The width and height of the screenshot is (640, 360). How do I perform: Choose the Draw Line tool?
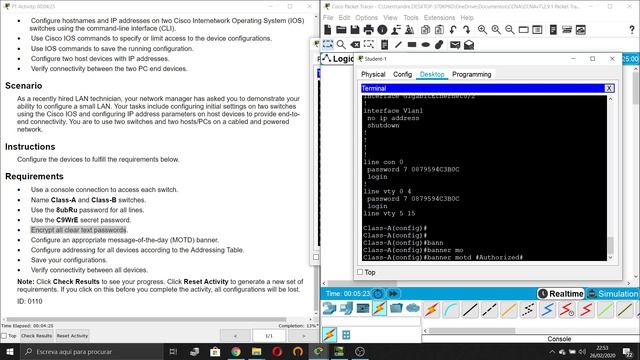point(398,44)
